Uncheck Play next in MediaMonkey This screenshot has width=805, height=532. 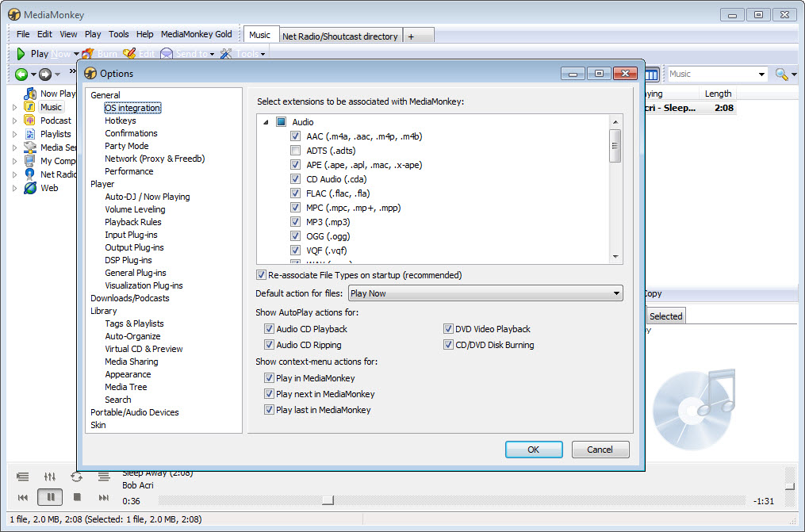pyautogui.click(x=269, y=394)
